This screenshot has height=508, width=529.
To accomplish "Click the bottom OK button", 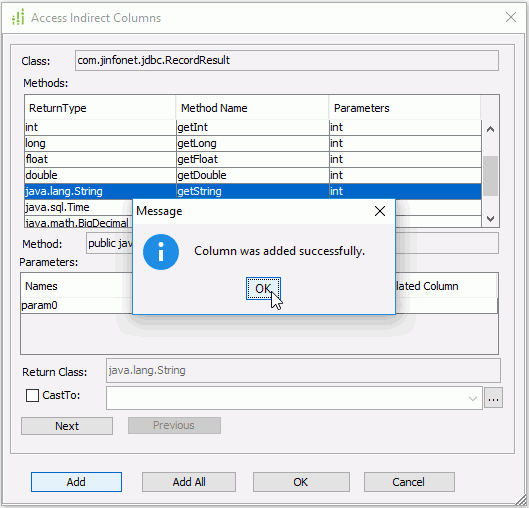I will click(x=301, y=482).
